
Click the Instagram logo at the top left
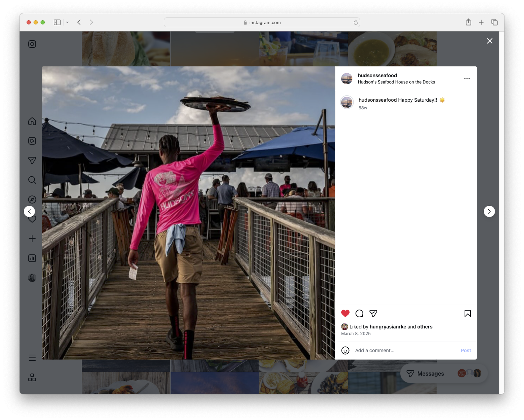coord(32,44)
